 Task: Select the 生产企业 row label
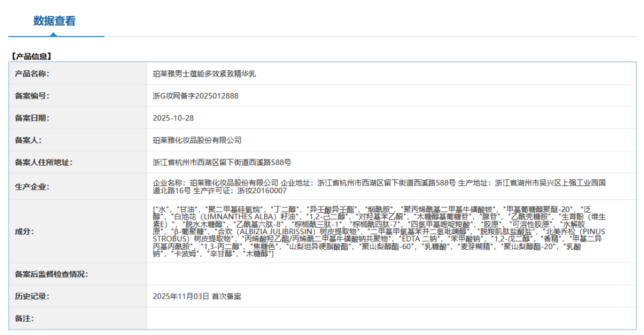point(32,187)
